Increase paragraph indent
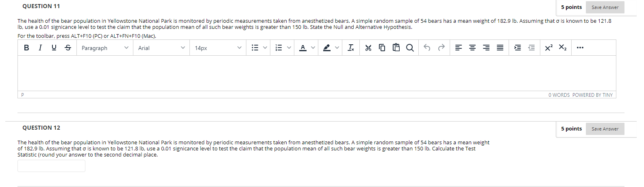 pos(518,48)
